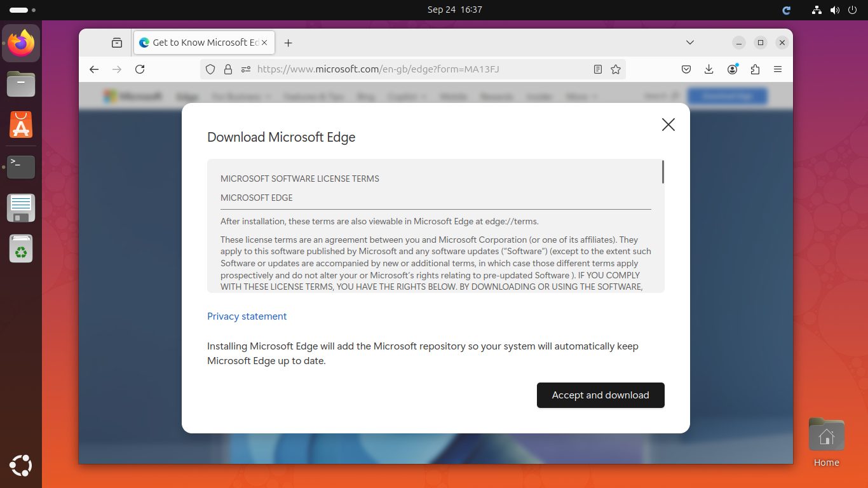Open the Firefox account profile icon
Screen dimensions: 868x488
pyautogui.click(x=732, y=69)
